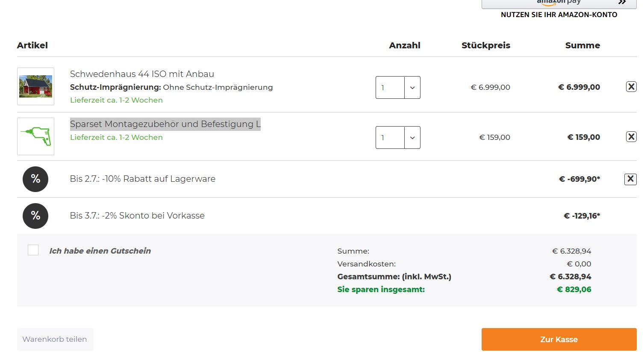Click the Amazon Pay button arrows
The image size is (644, 352).
(x=622, y=3)
